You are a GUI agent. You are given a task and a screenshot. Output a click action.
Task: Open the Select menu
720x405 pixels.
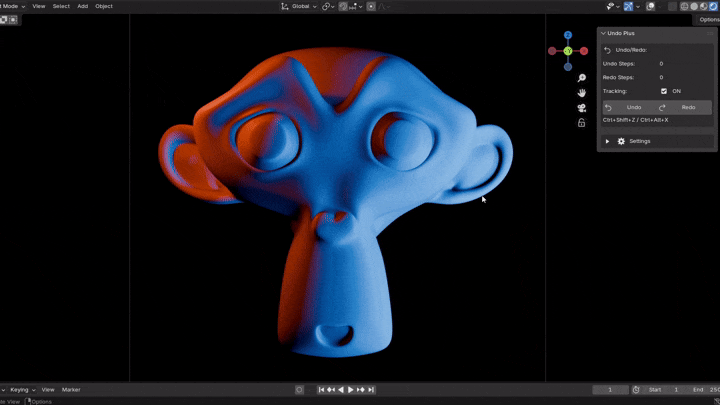[x=61, y=6]
